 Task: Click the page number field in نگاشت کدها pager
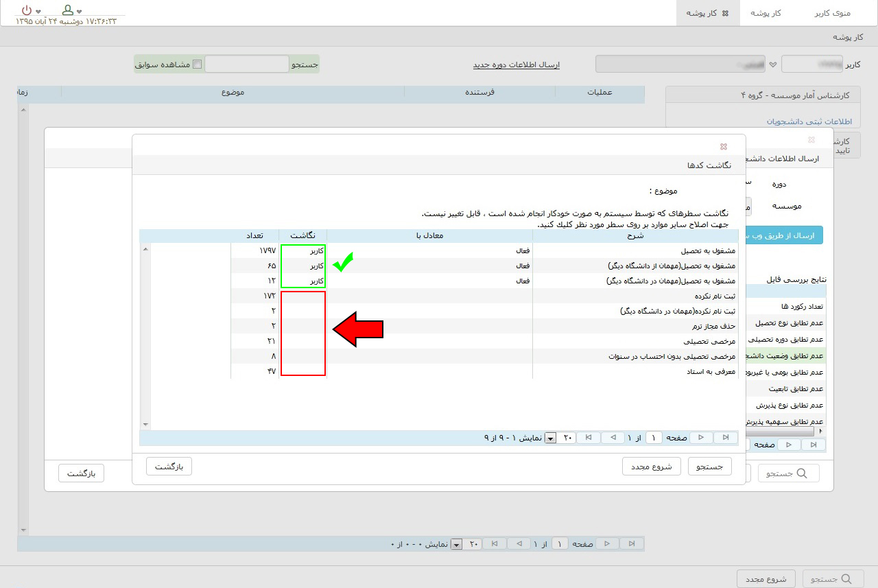point(654,438)
